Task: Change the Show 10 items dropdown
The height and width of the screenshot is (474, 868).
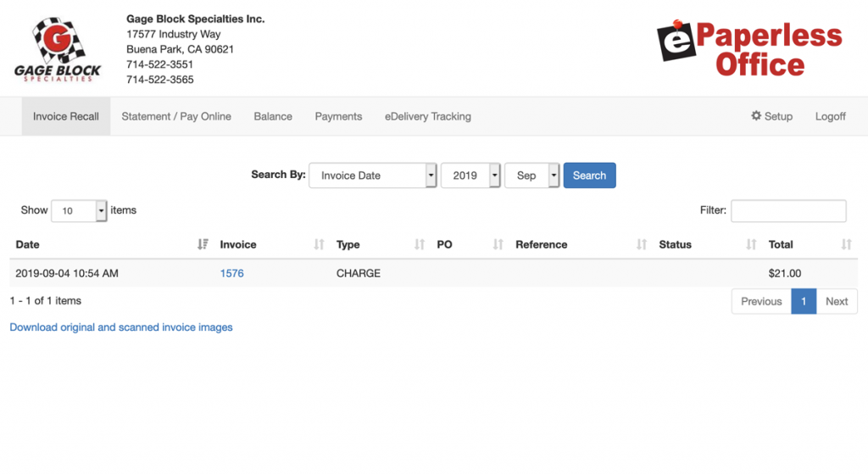Action: pos(79,211)
